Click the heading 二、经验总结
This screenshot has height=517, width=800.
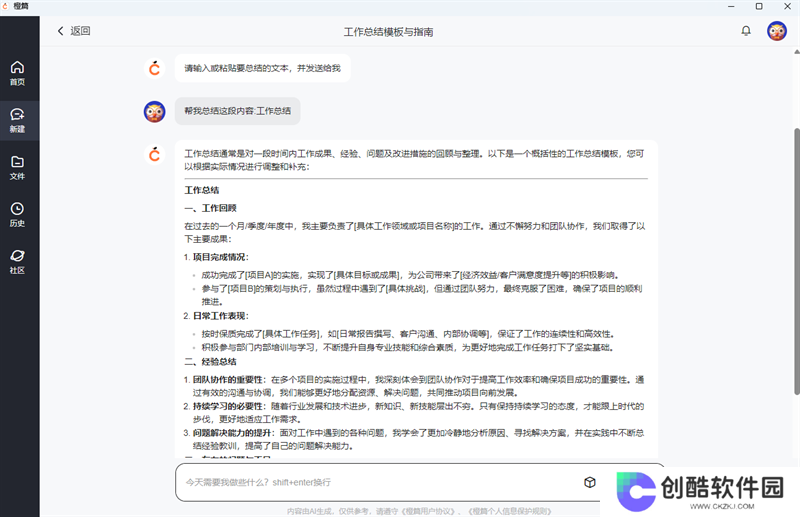coord(210,361)
